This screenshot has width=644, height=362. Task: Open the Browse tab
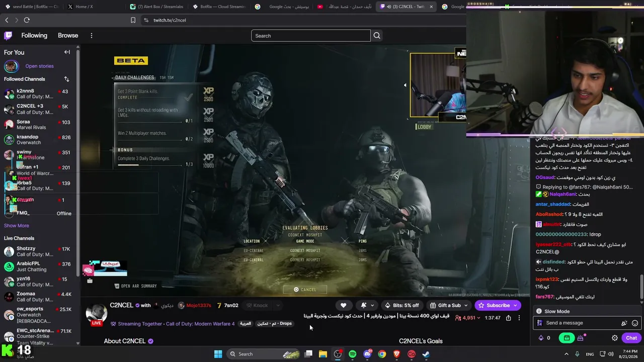point(68,36)
